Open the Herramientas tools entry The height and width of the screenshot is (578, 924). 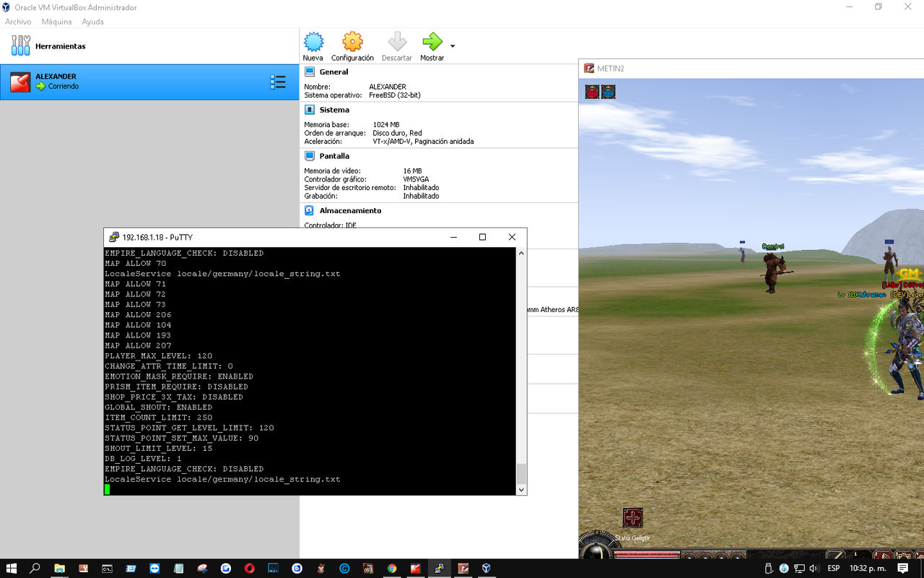coord(149,46)
